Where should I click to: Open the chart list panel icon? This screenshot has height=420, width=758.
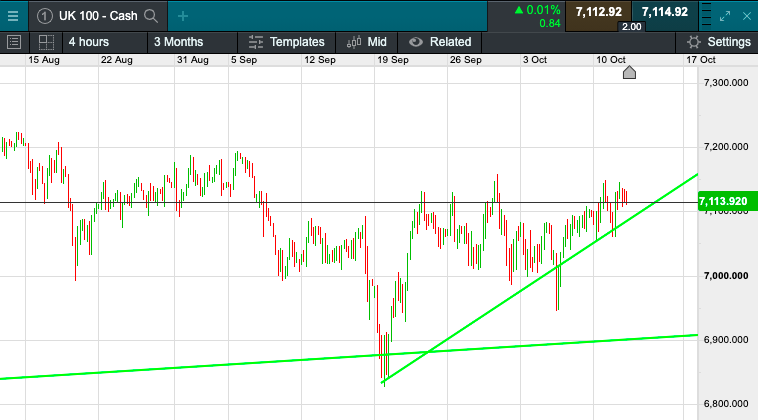[14, 42]
